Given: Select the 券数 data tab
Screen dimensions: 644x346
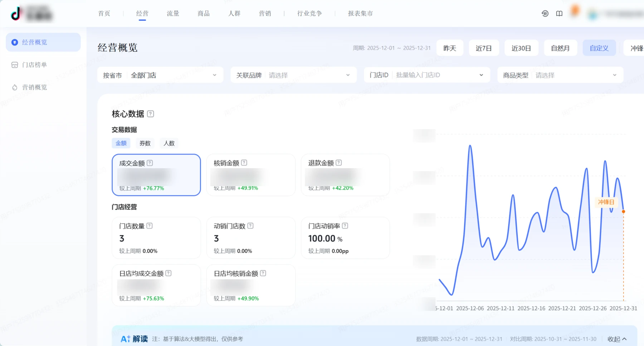Looking at the screenshot, I should pos(145,143).
